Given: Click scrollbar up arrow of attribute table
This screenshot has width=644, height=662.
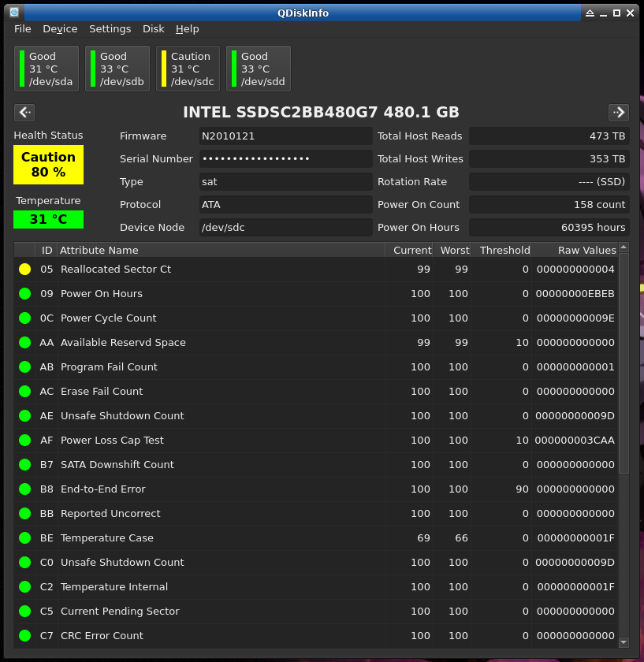Looking at the screenshot, I should (624, 247).
